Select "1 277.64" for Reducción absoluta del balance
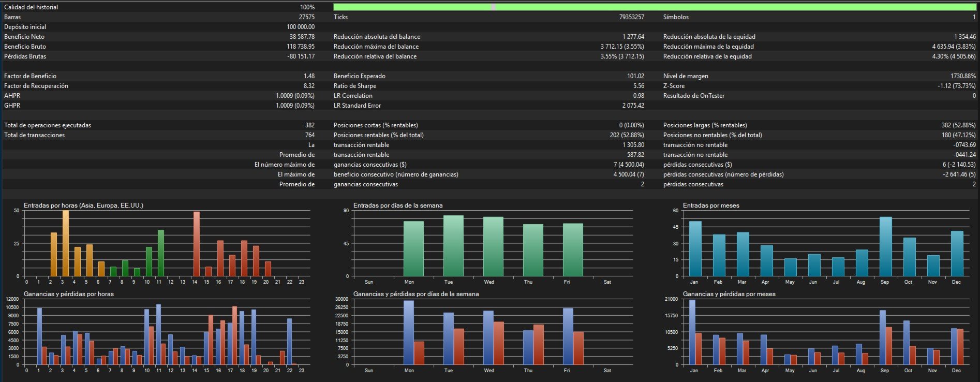 point(633,37)
